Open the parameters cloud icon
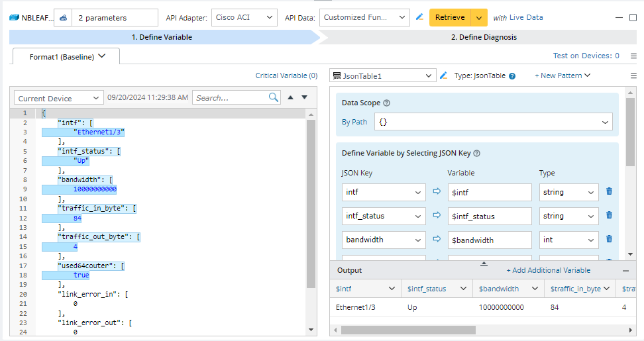The image size is (644, 341). click(x=63, y=18)
